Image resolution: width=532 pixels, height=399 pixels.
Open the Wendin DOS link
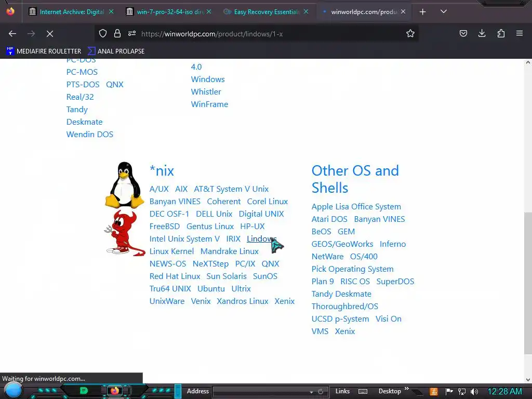(89, 135)
